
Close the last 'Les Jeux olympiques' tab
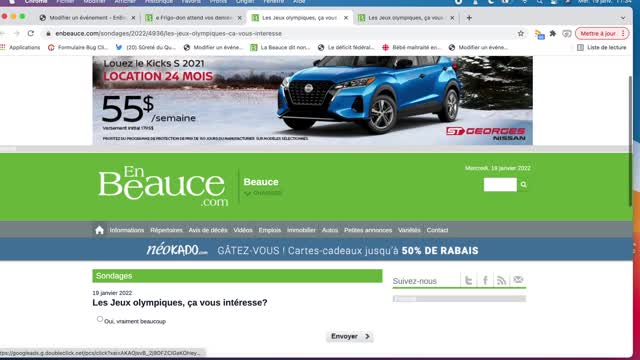click(452, 18)
